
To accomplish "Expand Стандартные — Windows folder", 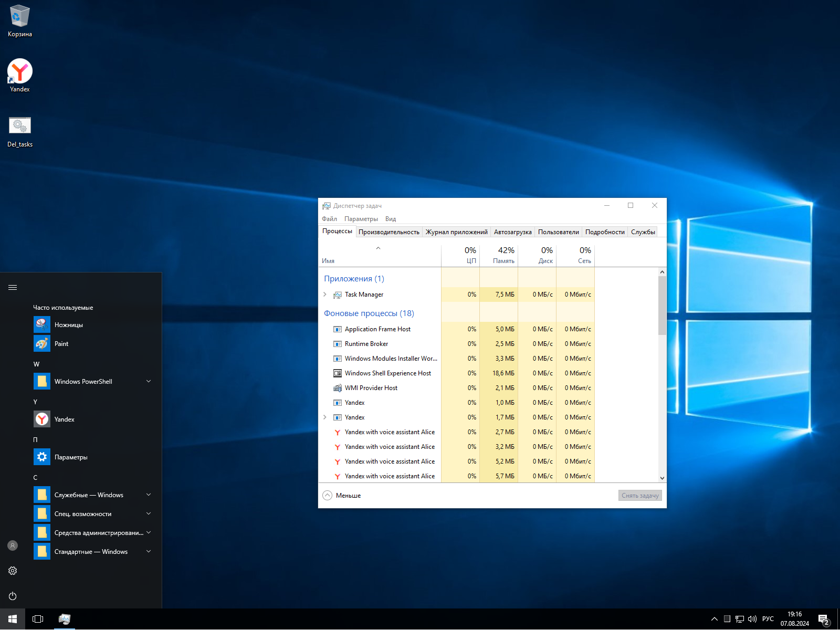I will tap(149, 551).
